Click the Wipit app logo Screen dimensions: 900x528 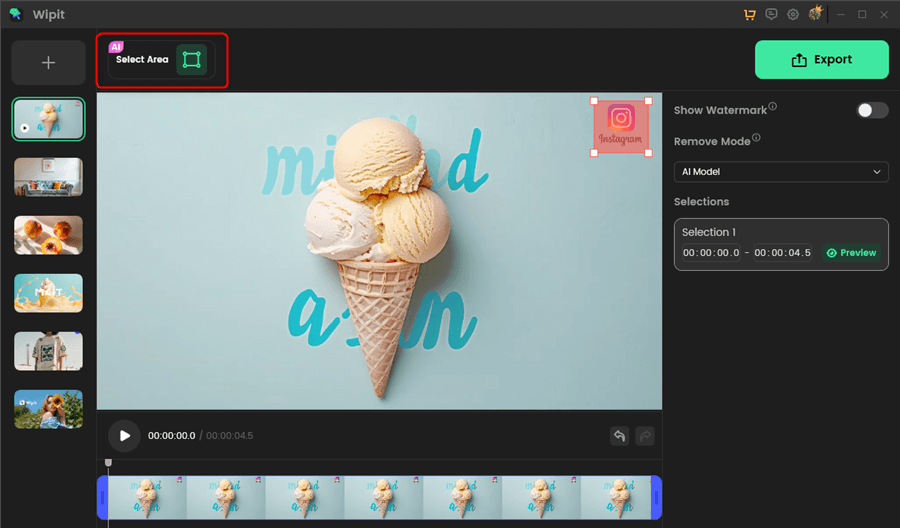click(x=15, y=14)
